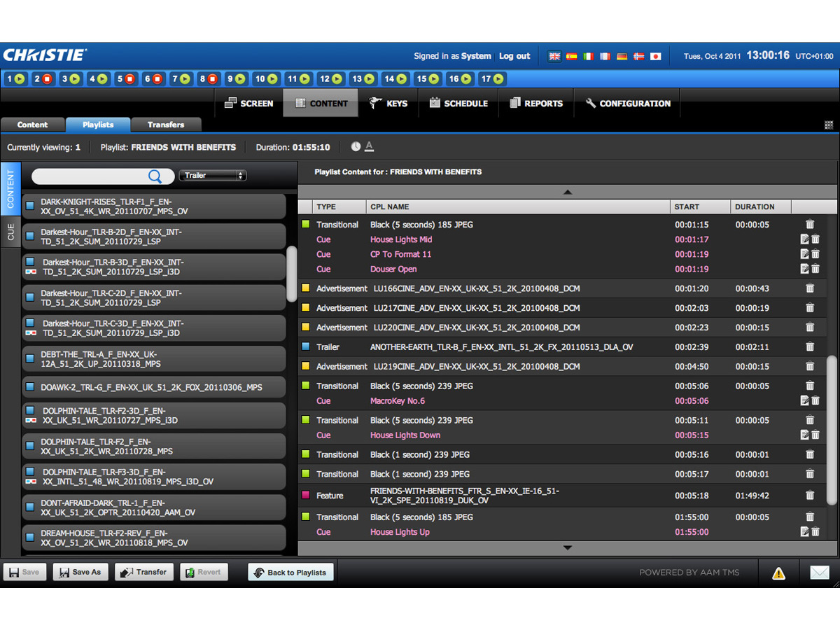The image size is (840, 630).
Task: Click the up arrow above the playlist table
Action: click(x=567, y=191)
